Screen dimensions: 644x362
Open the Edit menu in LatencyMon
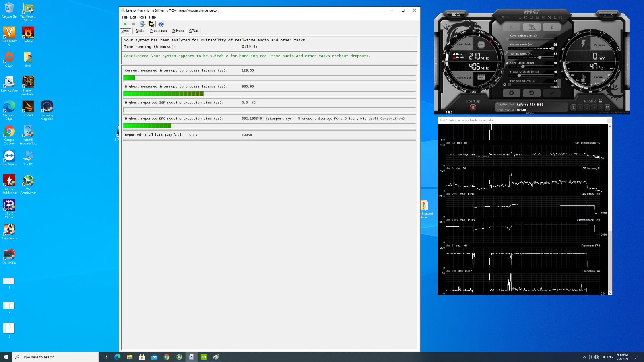133,17
